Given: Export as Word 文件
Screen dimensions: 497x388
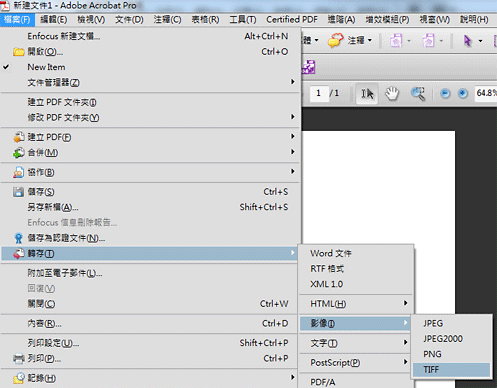Looking at the screenshot, I should pos(356,253).
